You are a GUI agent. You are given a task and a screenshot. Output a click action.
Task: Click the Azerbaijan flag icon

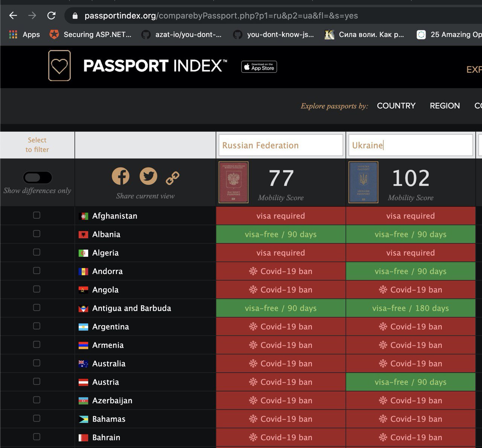click(x=83, y=401)
